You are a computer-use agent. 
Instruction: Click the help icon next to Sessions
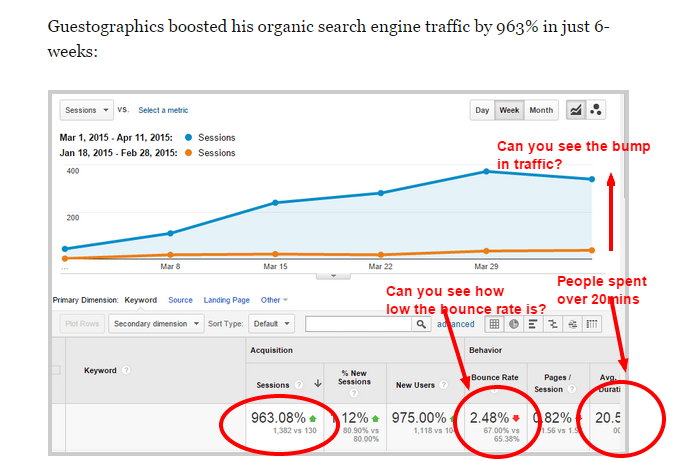[298, 385]
